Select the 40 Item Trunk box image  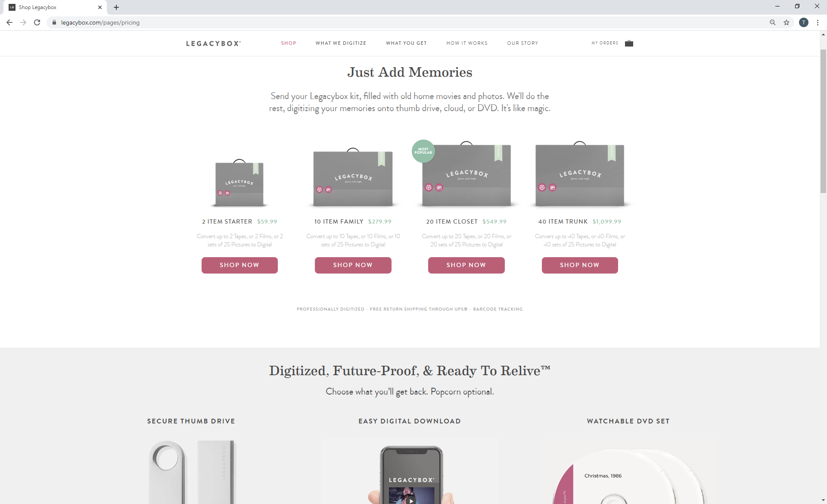(580, 174)
